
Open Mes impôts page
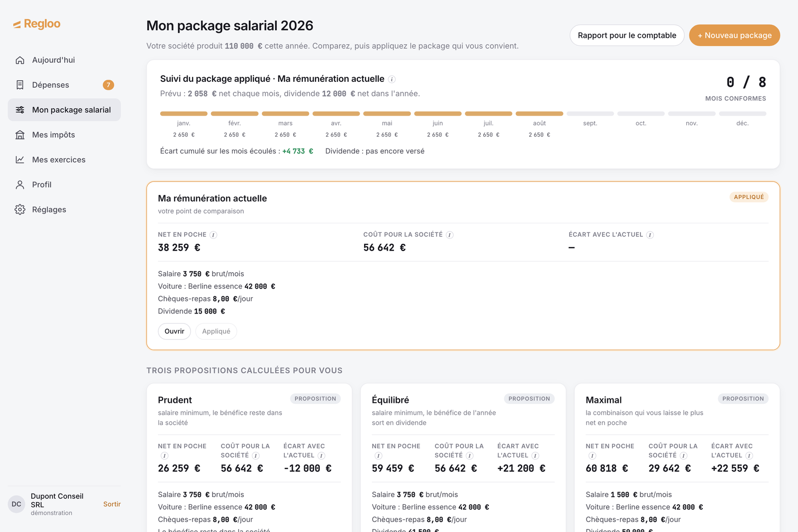click(x=64, y=135)
